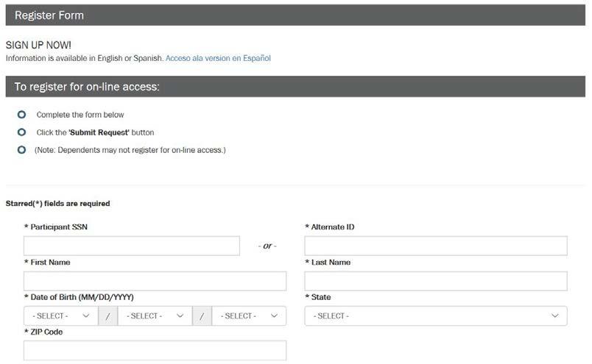Click the chevron arrow on the State dropdown
Viewport: 592px width, 364px height.
[555, 315]
